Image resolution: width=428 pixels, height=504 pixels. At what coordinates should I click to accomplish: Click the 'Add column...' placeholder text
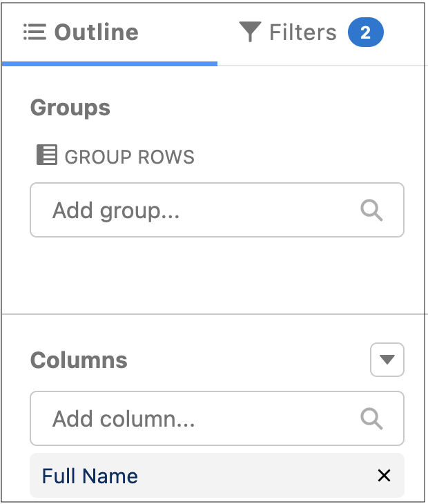pyautogui.click(x=124, y=419)
